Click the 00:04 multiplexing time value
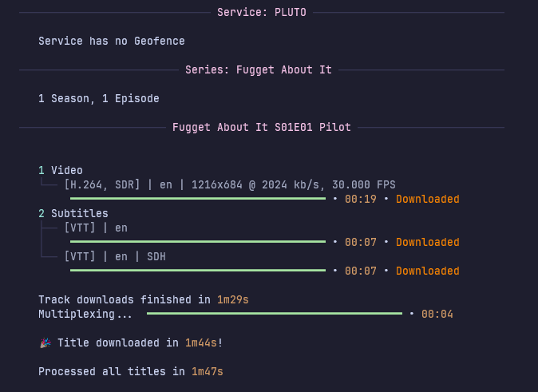This screenshot has height=392, width=538. coord(437,314)
